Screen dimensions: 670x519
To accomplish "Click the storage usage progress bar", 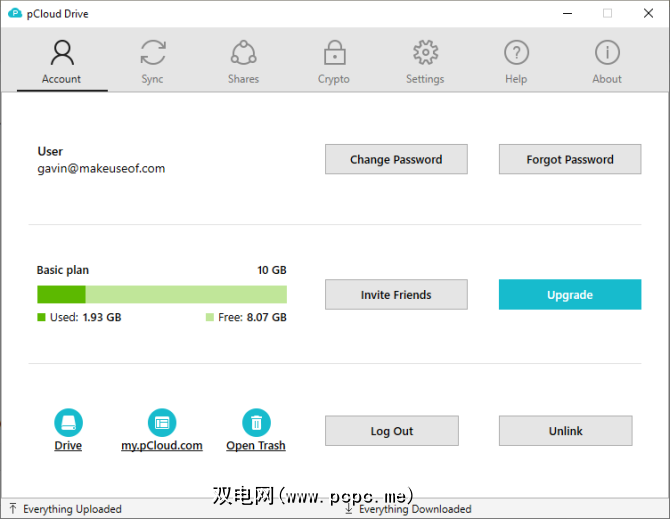I will [x=162, y=295].
